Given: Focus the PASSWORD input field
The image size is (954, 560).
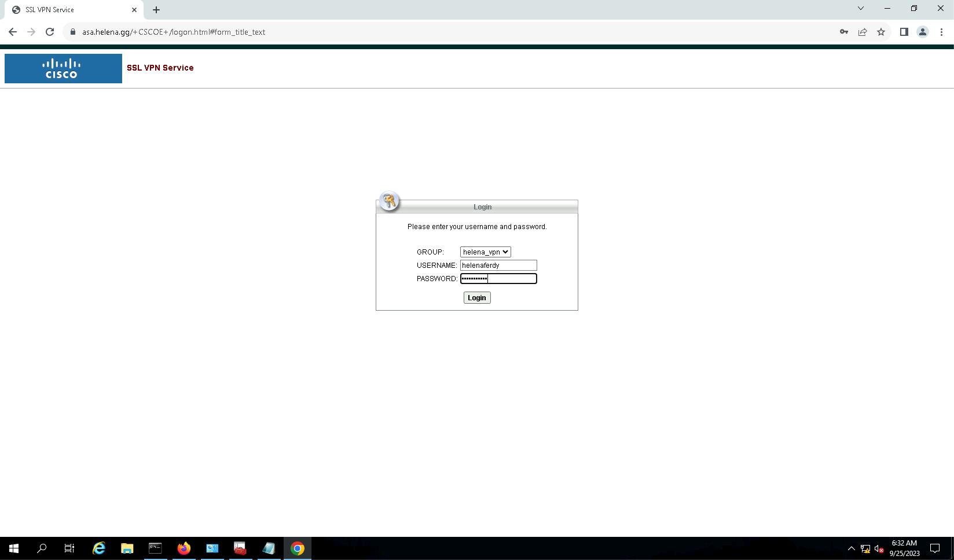Looking at the screenshot, I should pos(498,278).
